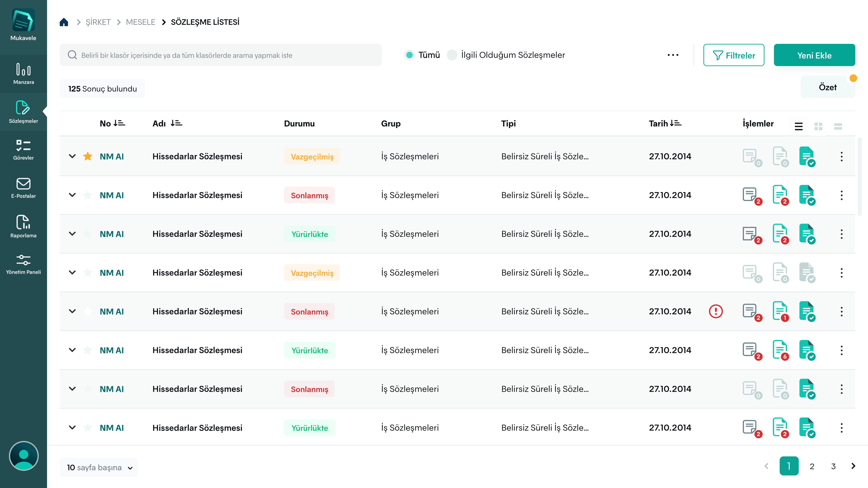Select the Tümü radio option
This screenshot has height=488, width=868.
[409, 55]
